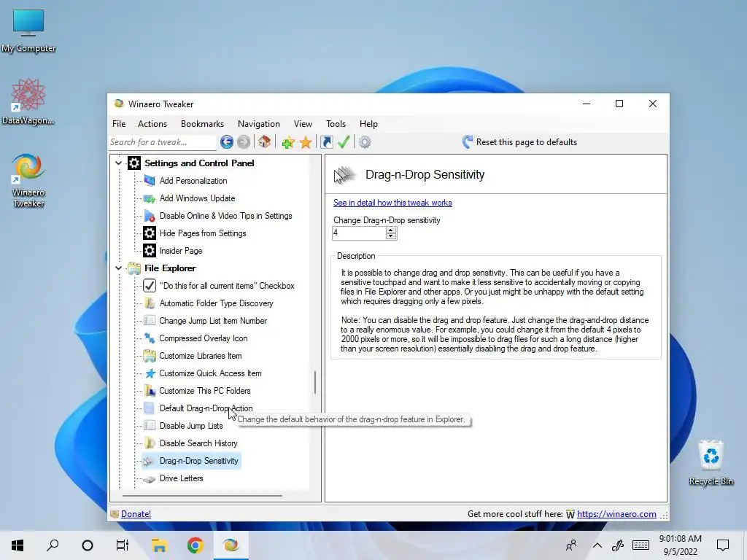Click the Drag-n-Drop sensitivity value field

pyautogui.click(x=359, y=233)
